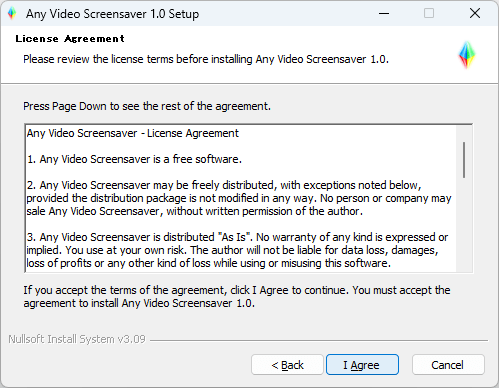Click scrollbar track below the thumb
The width and height of the screenshot is (499, 388).
pyautogui.click(x=464, y=225)
